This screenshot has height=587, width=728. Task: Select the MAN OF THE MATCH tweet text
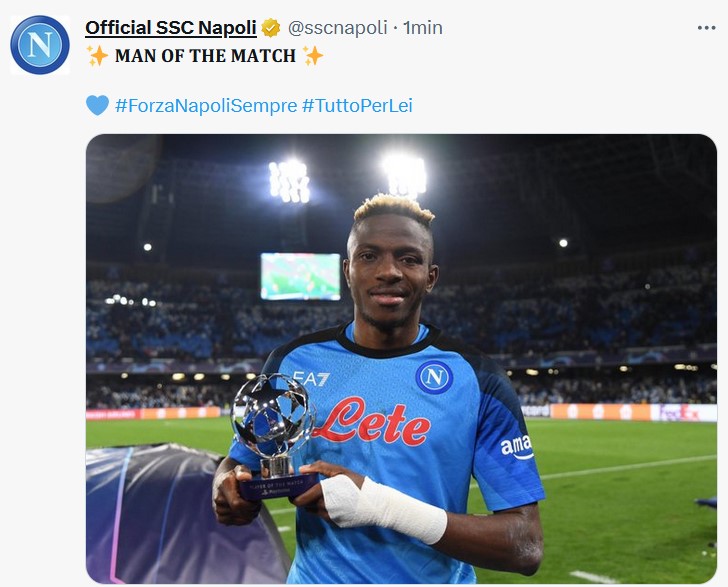tap(205, 56)
